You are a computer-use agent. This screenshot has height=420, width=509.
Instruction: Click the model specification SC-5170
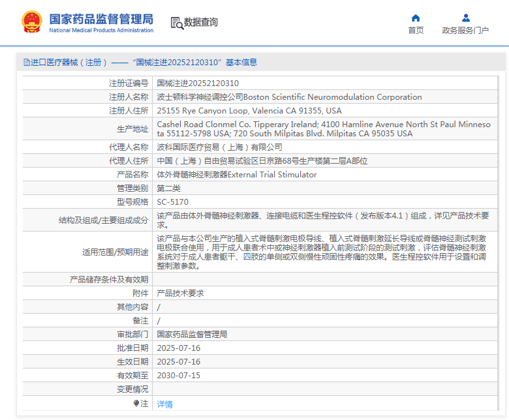coord(173,202)
